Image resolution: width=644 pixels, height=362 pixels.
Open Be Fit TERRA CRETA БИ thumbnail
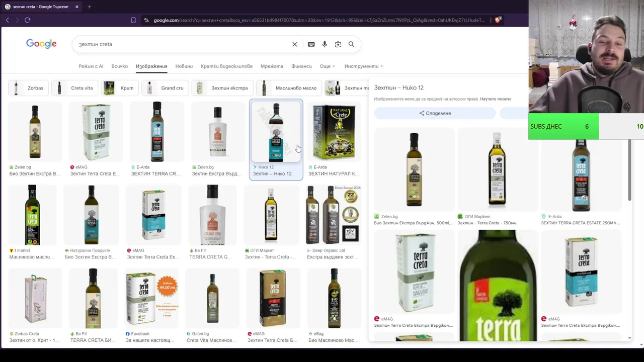tap(93, 299)
